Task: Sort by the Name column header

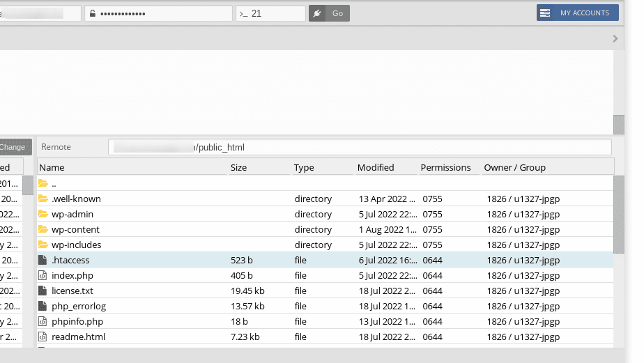Action: point(52,167)
